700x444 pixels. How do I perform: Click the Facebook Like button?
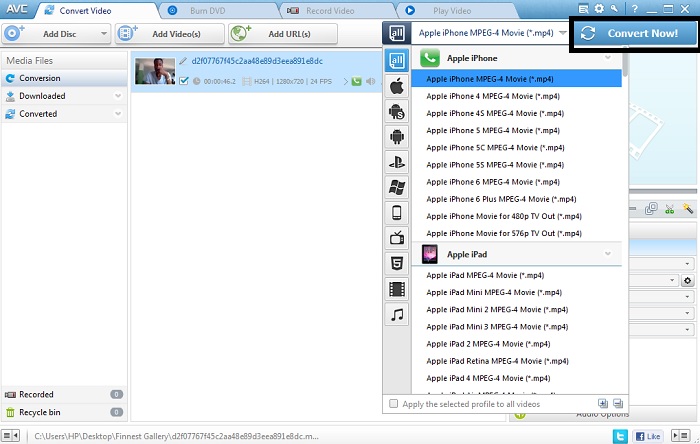[x=647, y=436]
